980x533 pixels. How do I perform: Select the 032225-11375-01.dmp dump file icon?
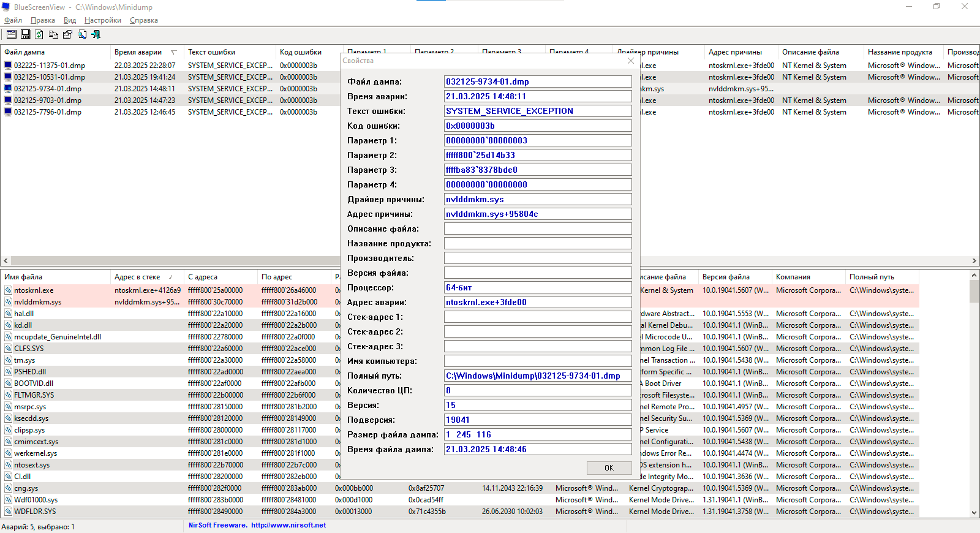(x=8, y=65)
